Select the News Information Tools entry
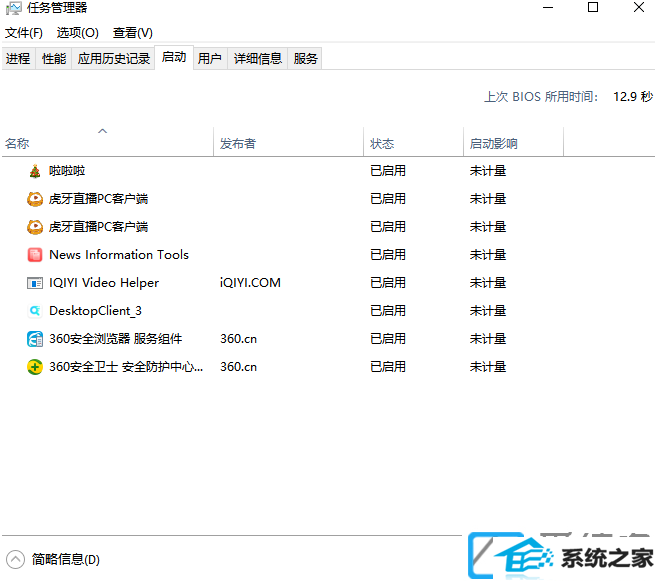Viewport: 662px width, 585px height. (119, 255)
